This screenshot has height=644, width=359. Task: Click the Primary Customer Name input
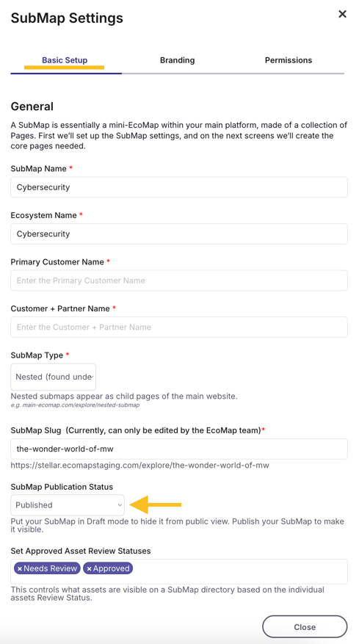coord(179,281)
